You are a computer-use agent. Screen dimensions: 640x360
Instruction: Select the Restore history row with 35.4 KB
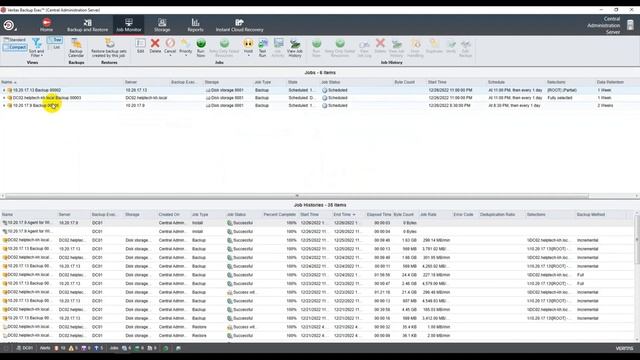pos(317,327)
